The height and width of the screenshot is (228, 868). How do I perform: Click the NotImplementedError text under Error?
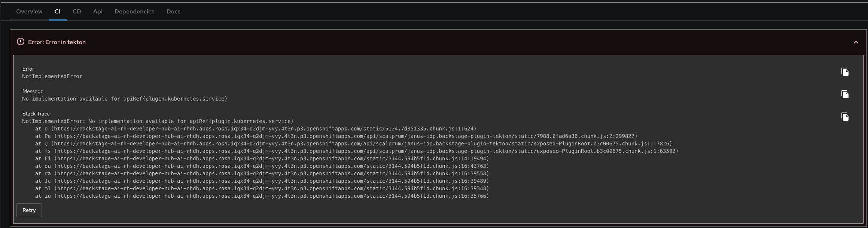click(52, 76)
